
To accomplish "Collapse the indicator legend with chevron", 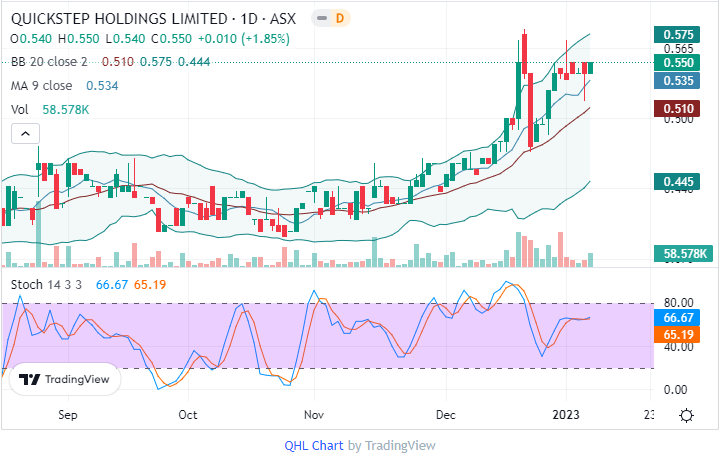I will [x=25, y=132].
